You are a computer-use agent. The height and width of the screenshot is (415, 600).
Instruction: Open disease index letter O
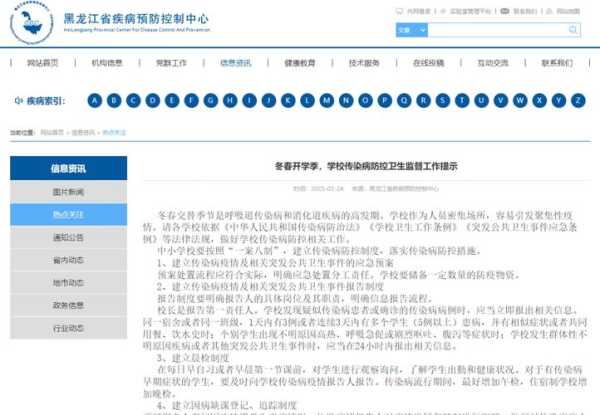click(x=365, y=101)
